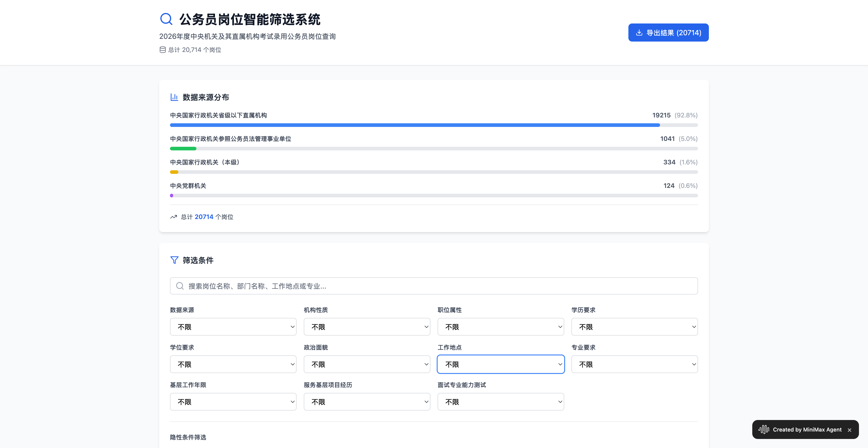Close the Created by MiniMax Agent badge
The image size is (868, 448).
849,430
